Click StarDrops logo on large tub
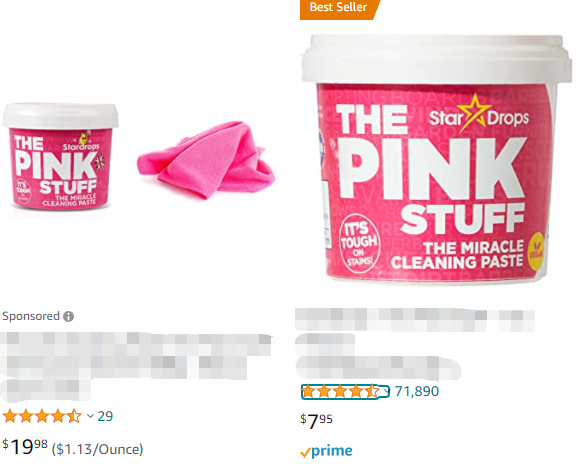 coord(479,115)
